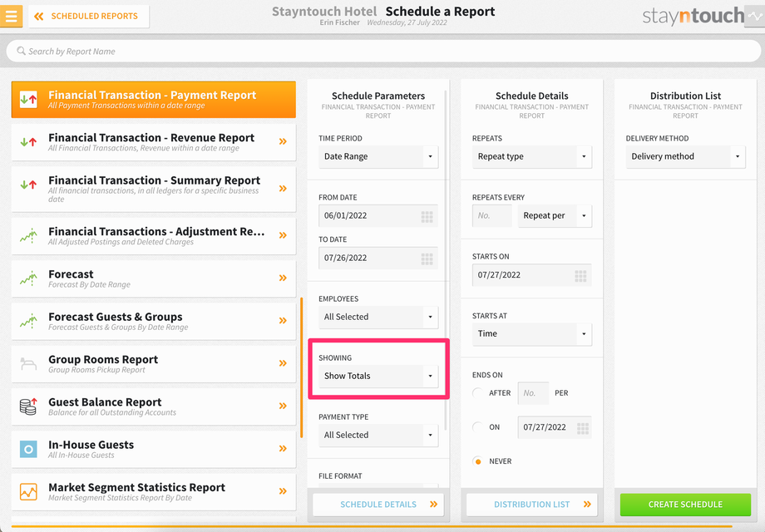Click the Summary Report arrows icon
Screen dimensions: 765x532
(x=28, y=185)
